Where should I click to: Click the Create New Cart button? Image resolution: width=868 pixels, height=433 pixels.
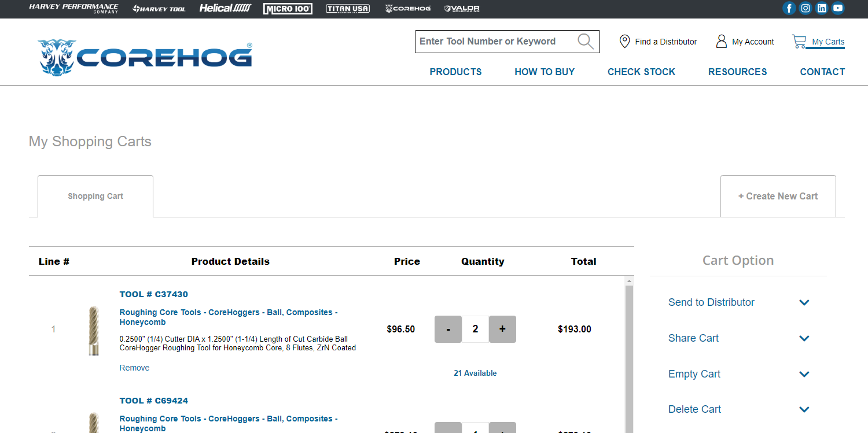(778, 196)
